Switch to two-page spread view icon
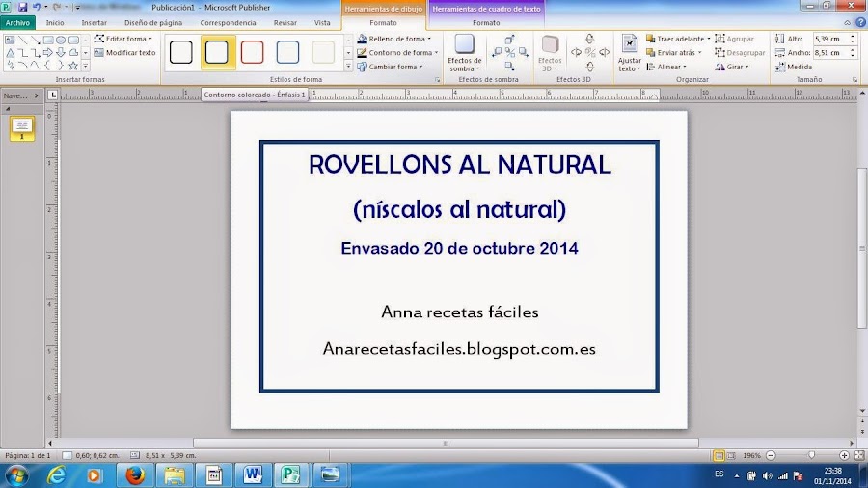The image size is (868, 488). pyautogui.click(x=731, y=455)
